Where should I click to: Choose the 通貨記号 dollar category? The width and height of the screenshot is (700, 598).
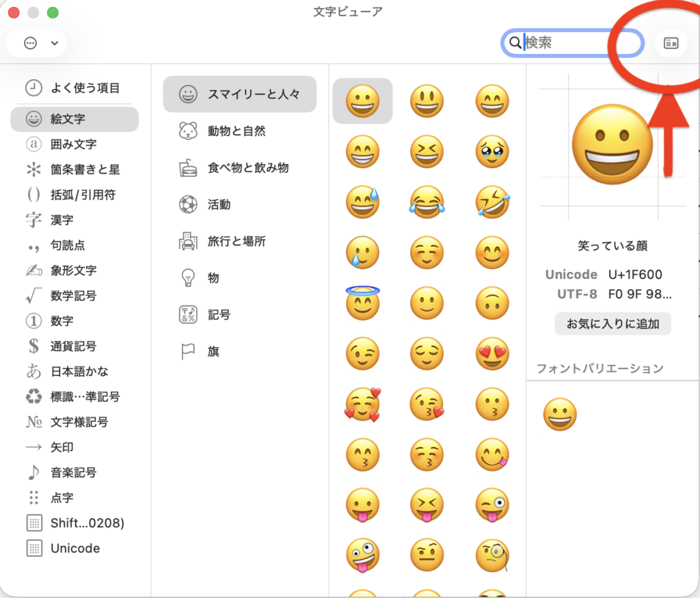(73, 346)
